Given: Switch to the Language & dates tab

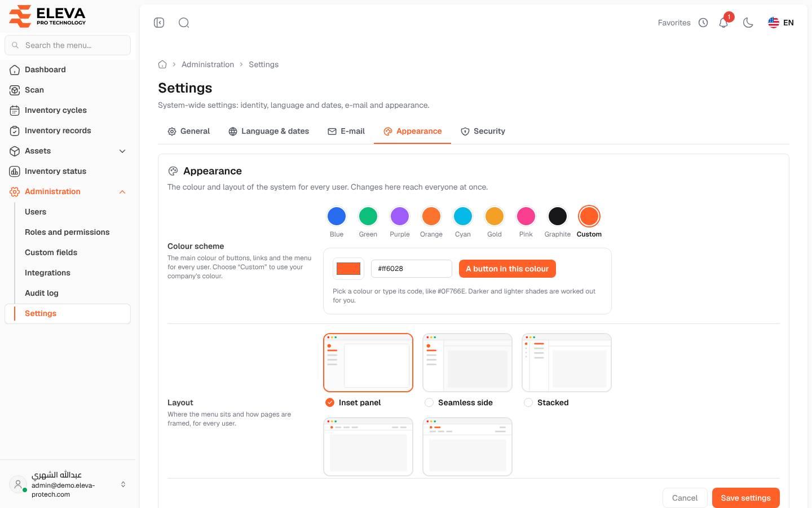Looking at the screenshot, I should 269,132.
